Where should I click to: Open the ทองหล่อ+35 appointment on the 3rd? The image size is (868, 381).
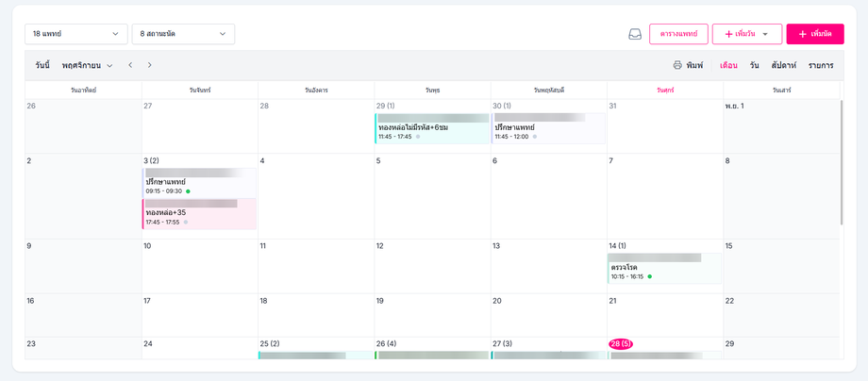(x=199, y=214)
